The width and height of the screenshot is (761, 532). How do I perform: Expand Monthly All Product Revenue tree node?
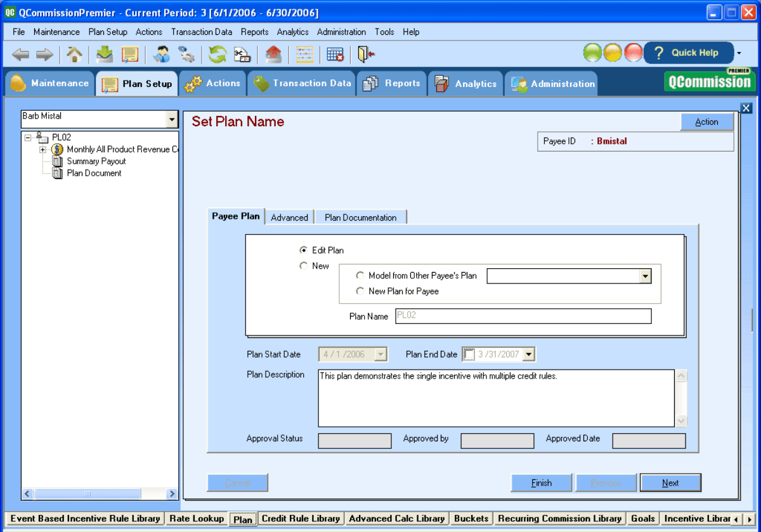coord(43,150)
